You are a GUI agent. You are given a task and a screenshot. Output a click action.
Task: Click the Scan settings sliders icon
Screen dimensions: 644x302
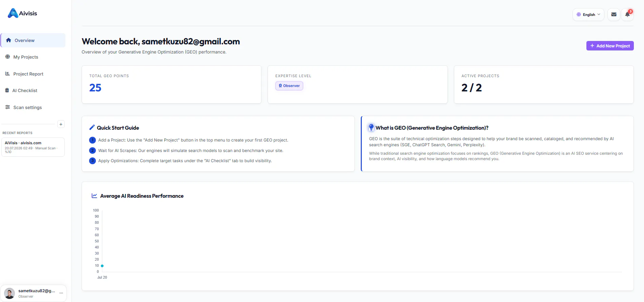(7, 107)
